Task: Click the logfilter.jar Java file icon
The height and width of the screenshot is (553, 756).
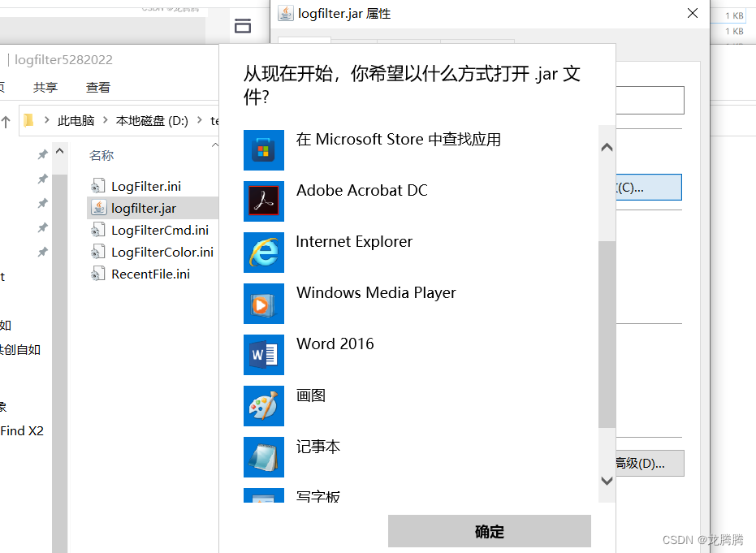Action: [99, 208]
